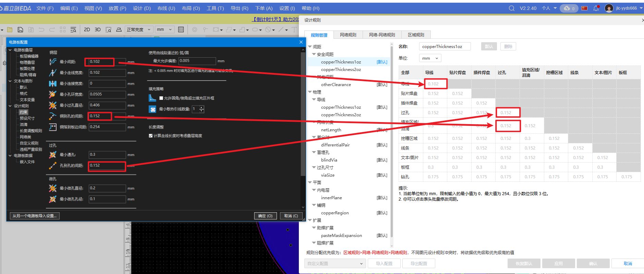Viewport: 644px width, 274px height.
Task: Close the 电路板配置 dialog
Action: [x=301, y=42]
